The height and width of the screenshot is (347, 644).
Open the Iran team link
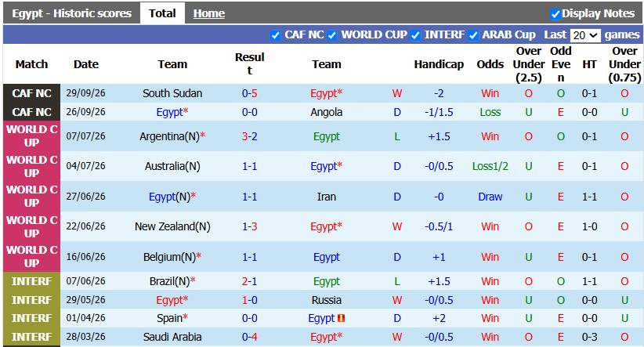(327, 197)
